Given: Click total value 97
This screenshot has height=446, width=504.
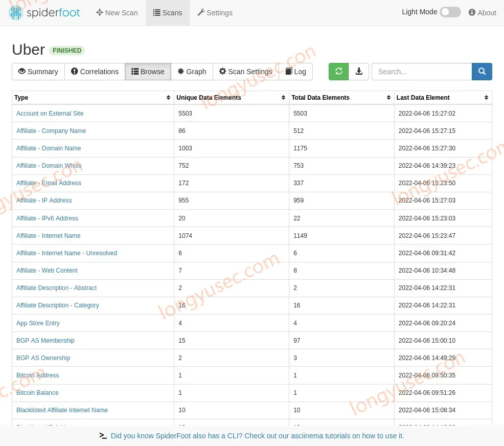Looking at the screenshot, I should pyautogui.click(x=296, y=341).
